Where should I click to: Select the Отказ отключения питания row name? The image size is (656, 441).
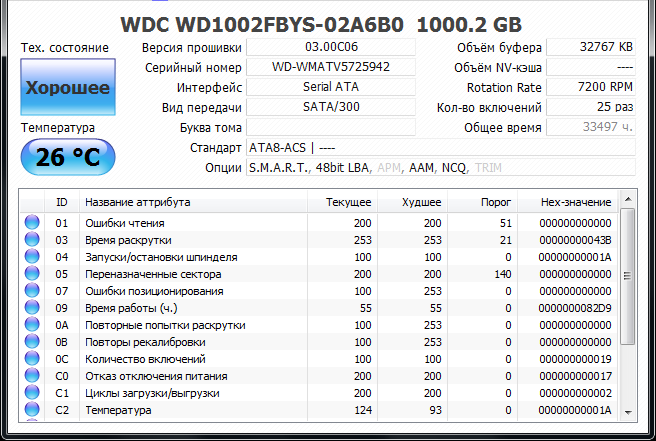(156, 376)
